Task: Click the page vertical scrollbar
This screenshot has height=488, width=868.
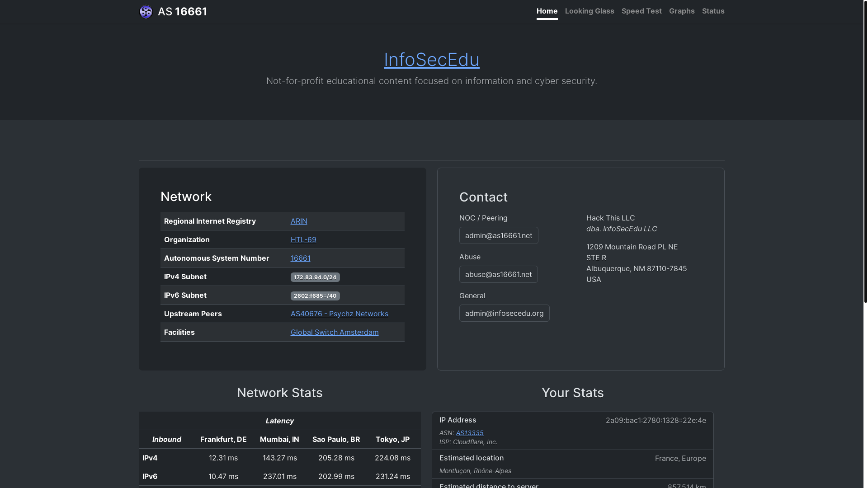Action: coord(865,151)
